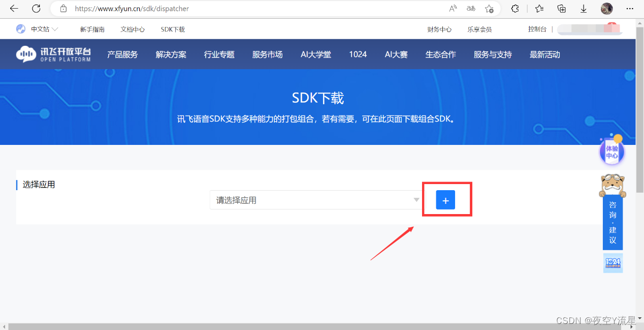Go to 控制台 console link
The image size is (644, 330).
click(x=537, y=29)
